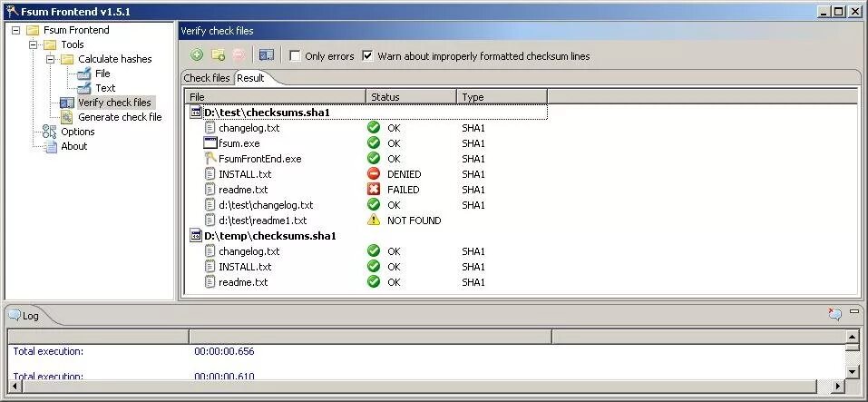Click the Verify check files tree icon
This screenshot has width=868, height=402.
67,103
